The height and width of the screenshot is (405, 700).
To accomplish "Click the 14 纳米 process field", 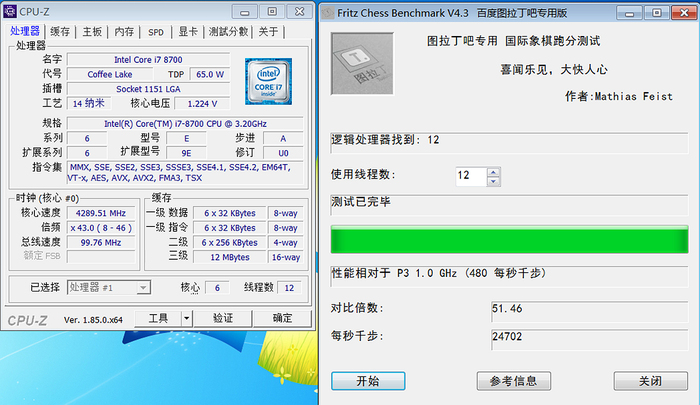I will 89,104.
